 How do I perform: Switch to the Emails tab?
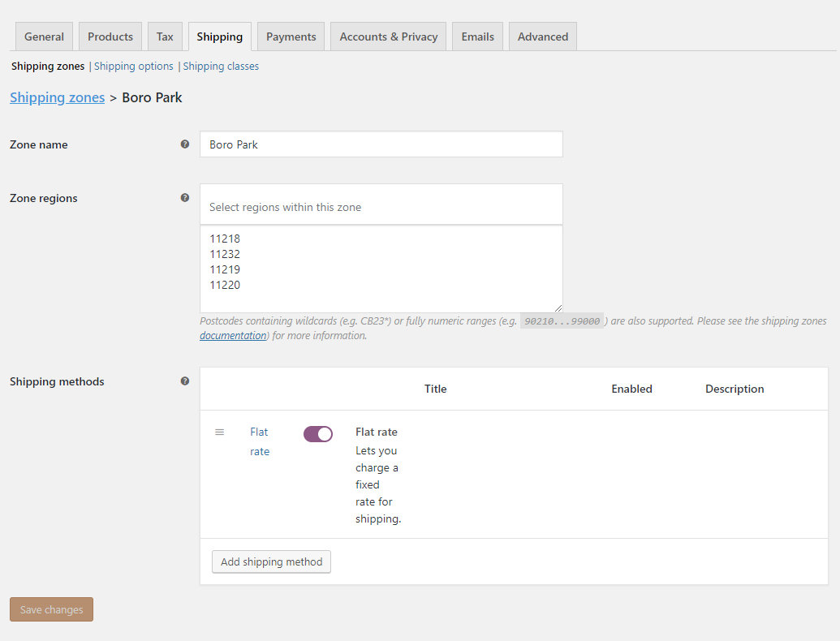[x=477, y=36]
